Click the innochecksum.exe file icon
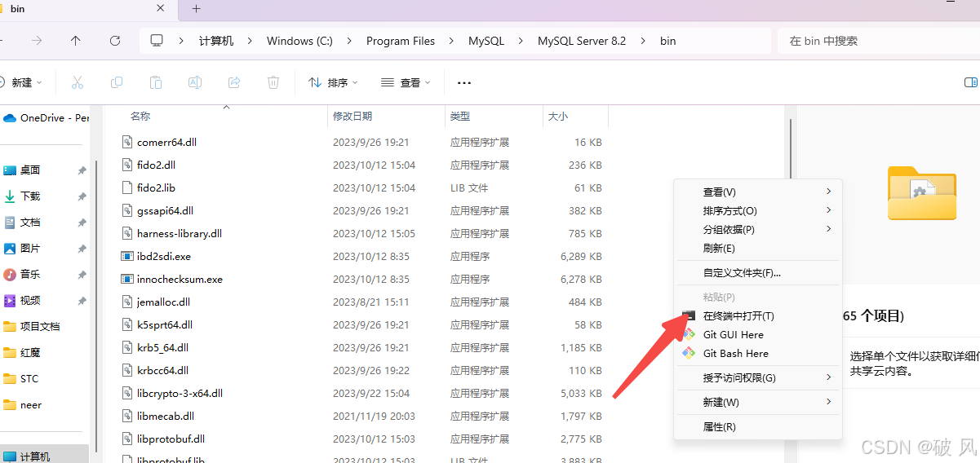The height and width of the screenshot is (463, 980). pos(126,279)
